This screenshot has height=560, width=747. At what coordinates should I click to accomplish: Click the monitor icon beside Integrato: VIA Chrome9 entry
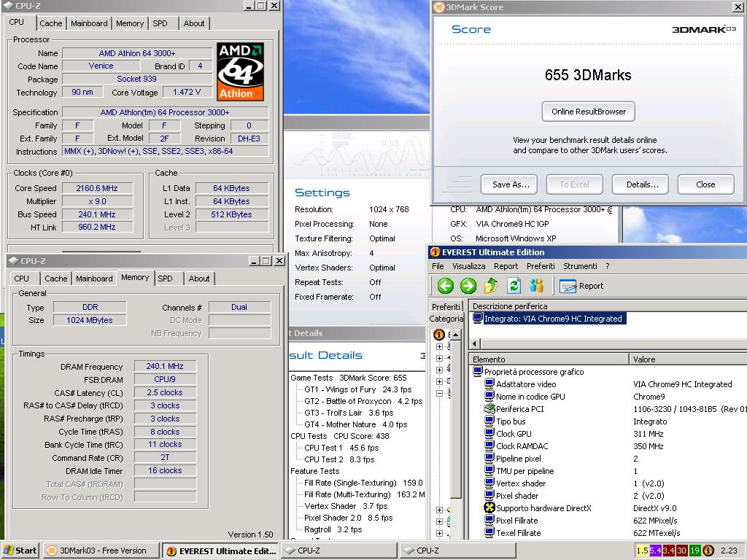click(478, 318)
